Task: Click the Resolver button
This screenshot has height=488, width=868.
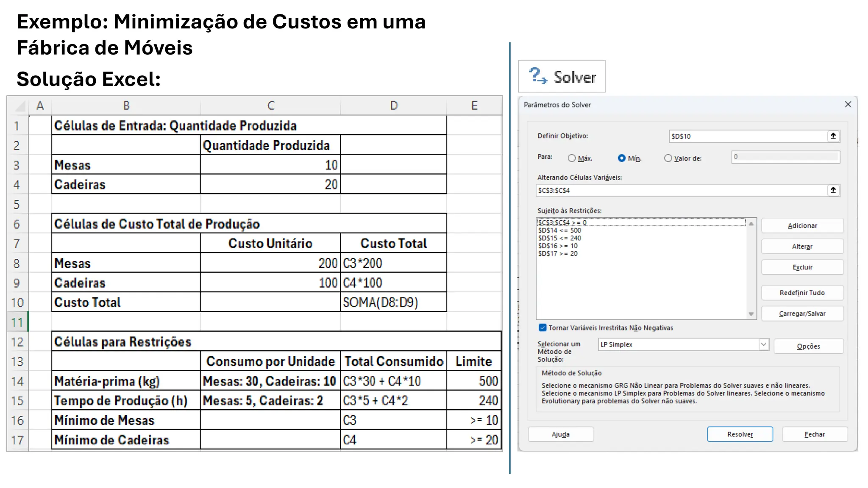Action: click(x=740, y=434)
